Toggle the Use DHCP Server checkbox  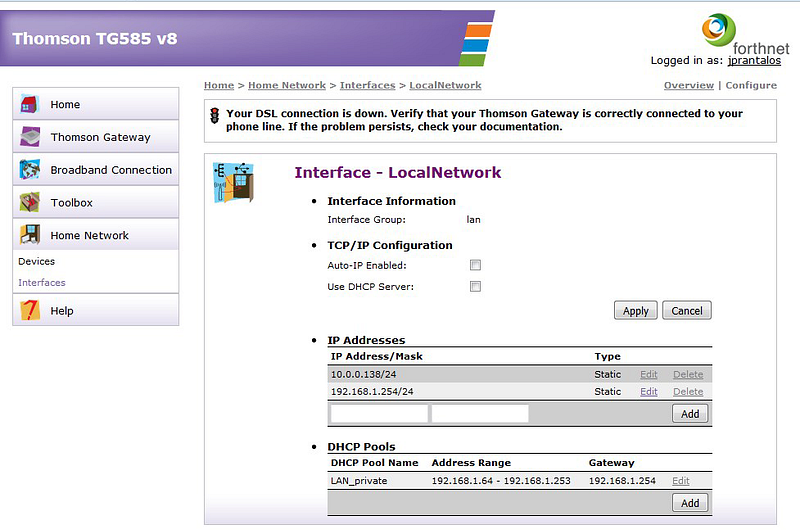point(476,286)
